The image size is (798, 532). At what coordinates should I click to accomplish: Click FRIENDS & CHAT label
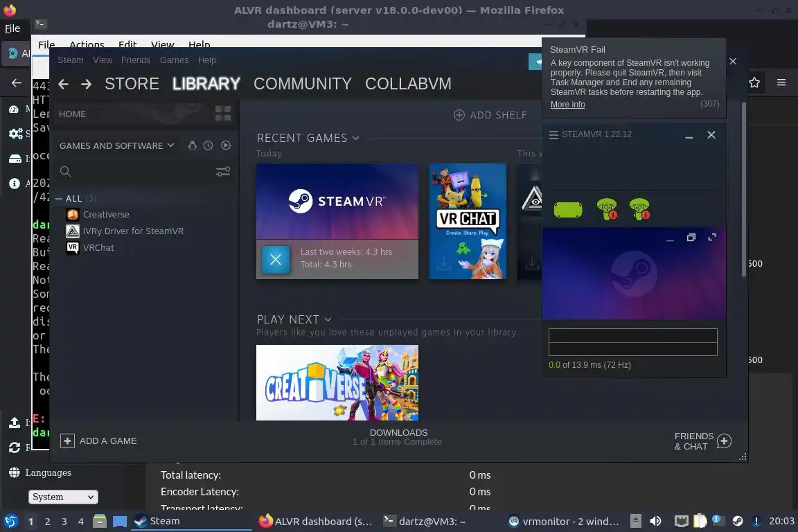[693, 441]
